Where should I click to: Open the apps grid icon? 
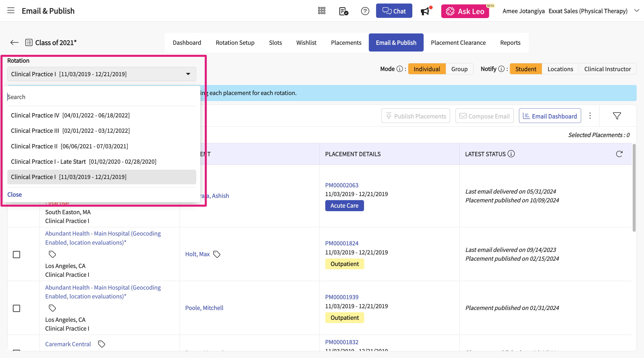coord(321,11)
